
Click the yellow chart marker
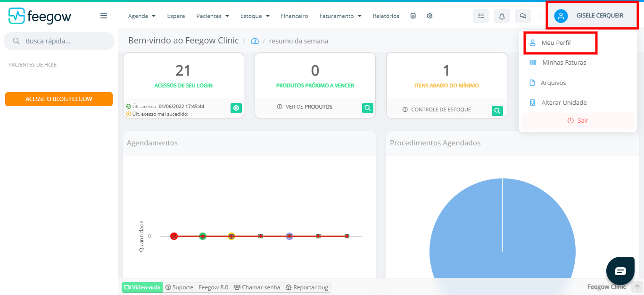pos(231,236)
